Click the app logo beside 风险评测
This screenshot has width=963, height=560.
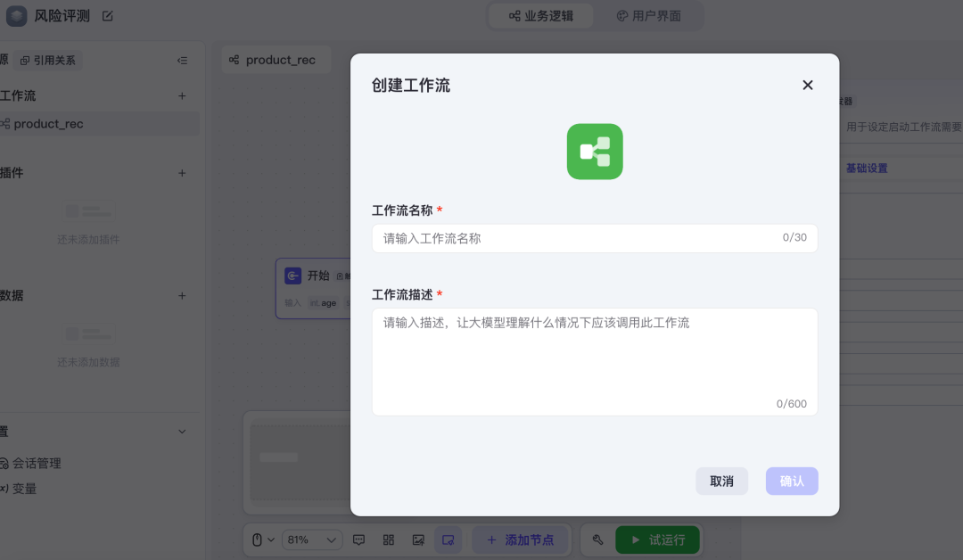coord(17,16)
